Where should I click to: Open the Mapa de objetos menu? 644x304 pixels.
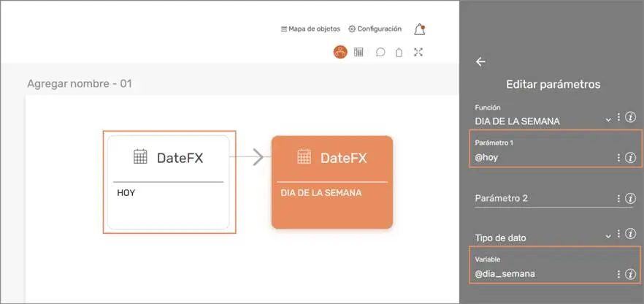(310, 29)
